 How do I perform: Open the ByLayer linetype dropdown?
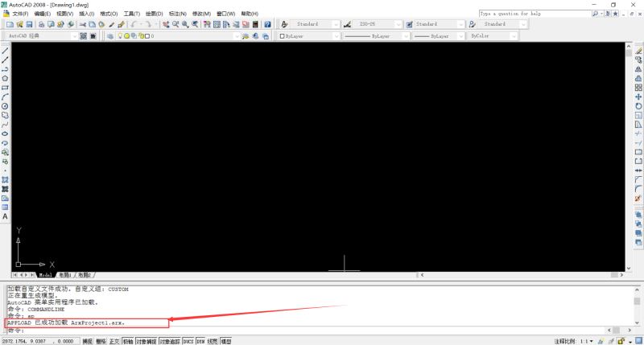[x=406, y=36]
